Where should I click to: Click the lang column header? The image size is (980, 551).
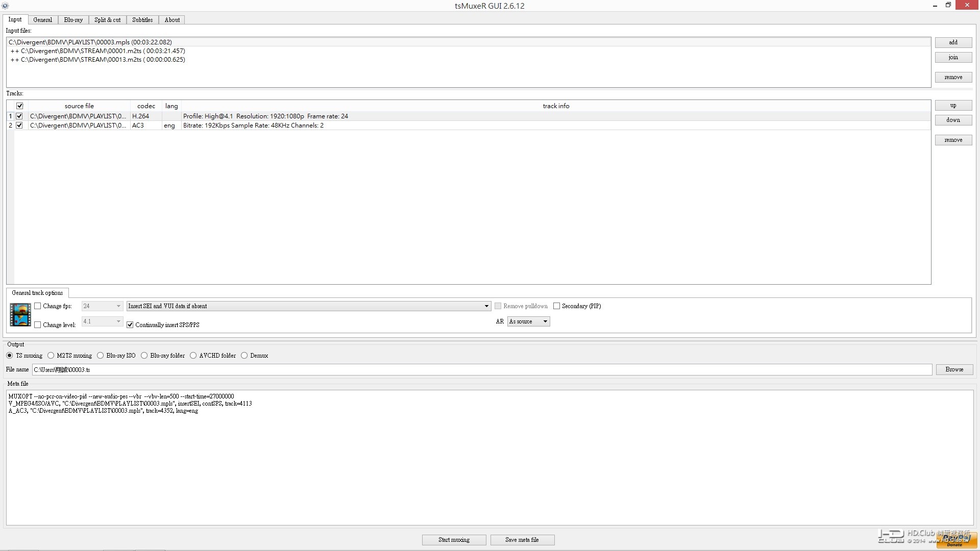171,106
